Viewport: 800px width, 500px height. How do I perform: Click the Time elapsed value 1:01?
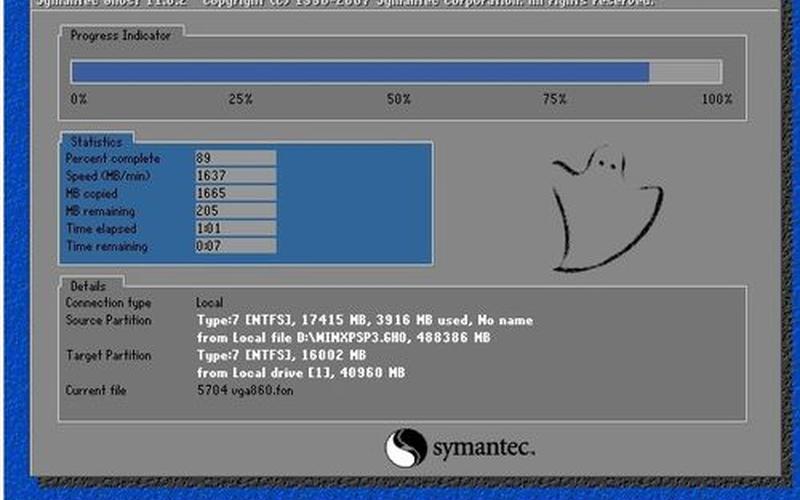(x=235, y=228)
